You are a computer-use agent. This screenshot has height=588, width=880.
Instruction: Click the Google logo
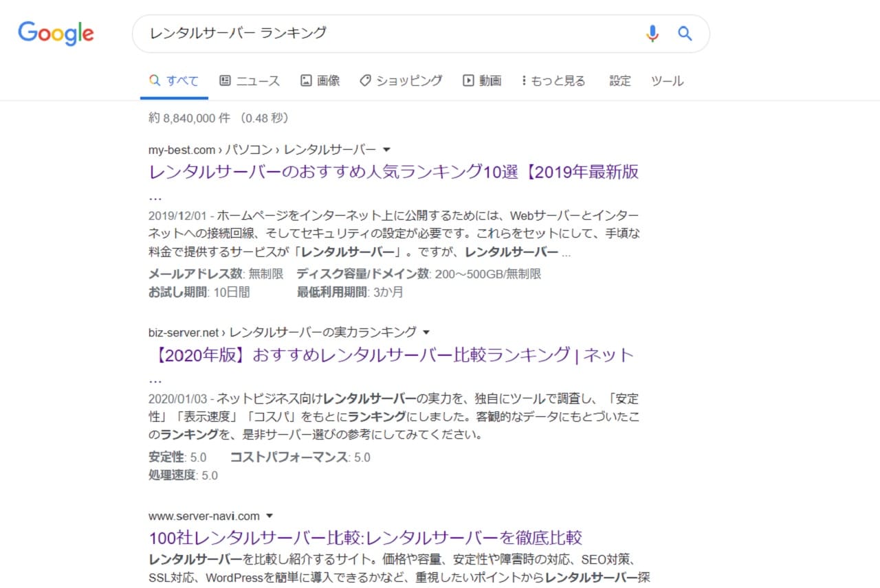[56, 34]
